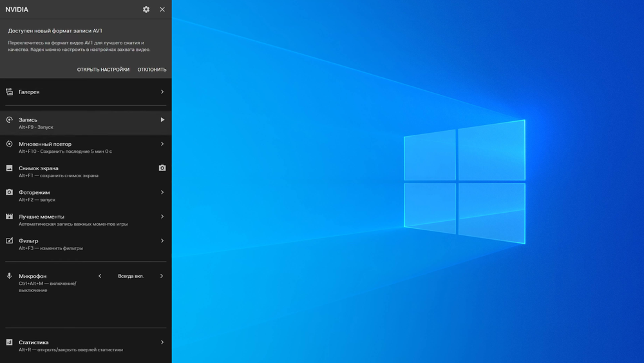644x363 pixels.
Task: Select Снимок экрана entry
Action: pos(86,172)
